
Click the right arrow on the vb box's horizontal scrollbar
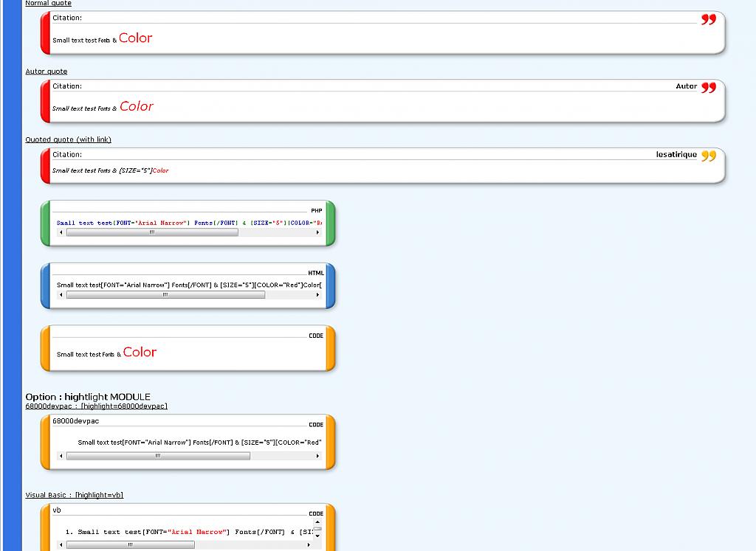(309, 545)
